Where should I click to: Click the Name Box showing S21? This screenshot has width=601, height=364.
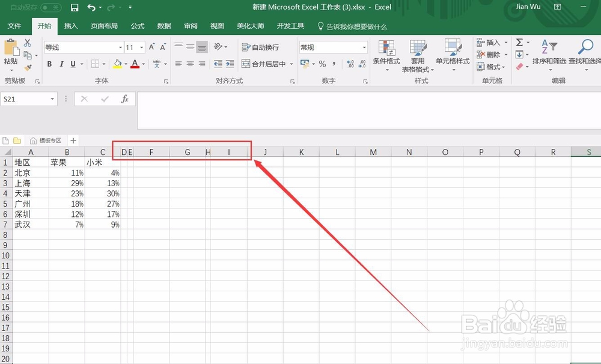coord(29,99)
